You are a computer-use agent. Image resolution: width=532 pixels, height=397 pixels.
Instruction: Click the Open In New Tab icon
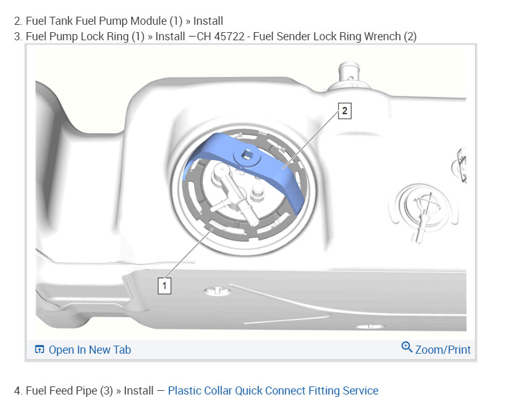click(x=40, y=349)
